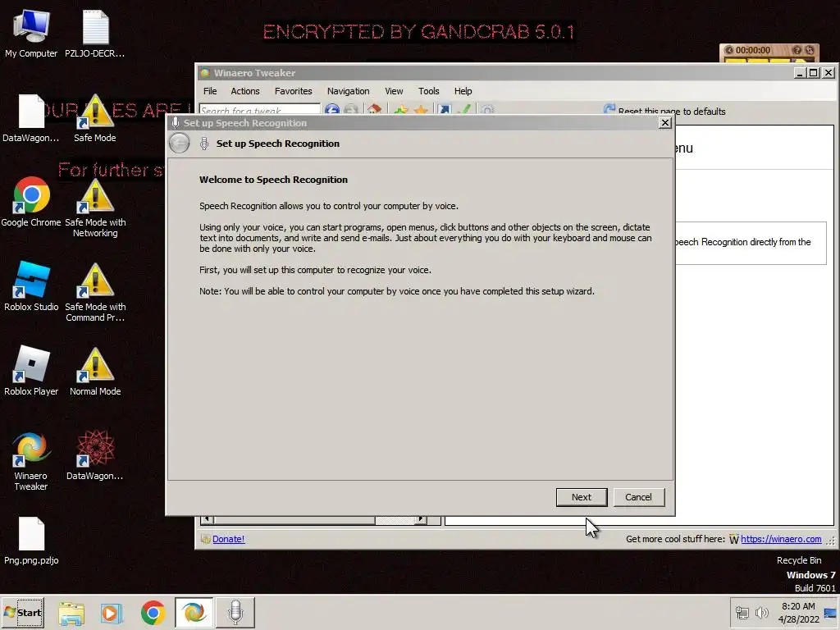This screenshot has width=840, height=630.
Task: Click Reset this page to defaults
Action: pyautogui.click(x=664, y=111)
